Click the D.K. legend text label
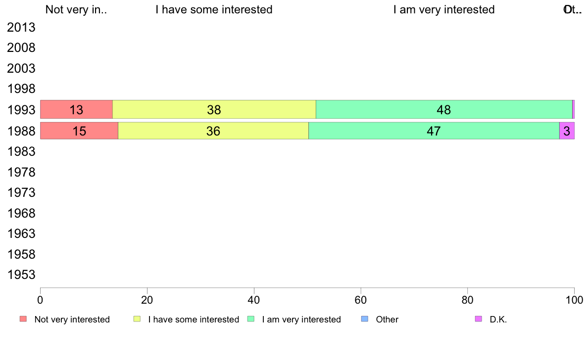588x364 pixels. click(498, 319)
